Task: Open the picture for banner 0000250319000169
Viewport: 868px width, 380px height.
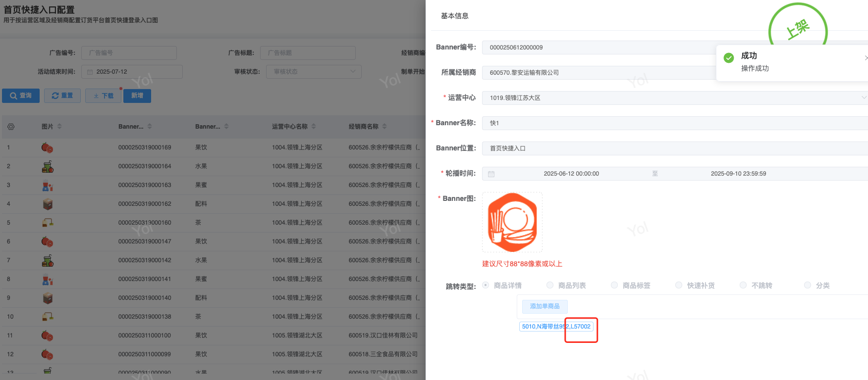Action: (x=47, y=147)
